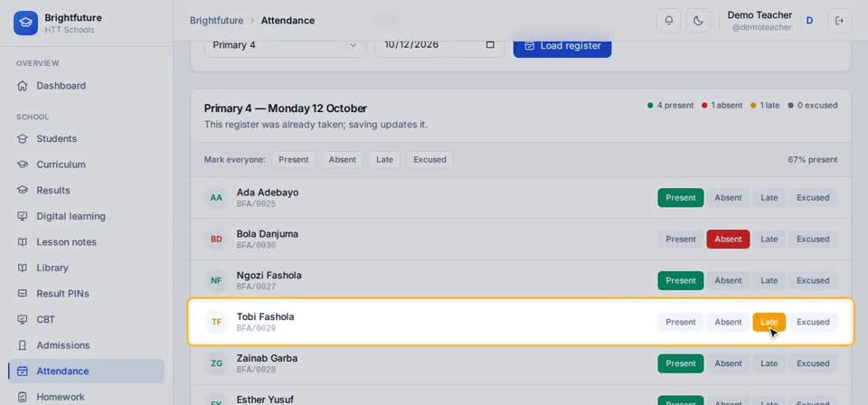Screen dimensions: 868x405
Task: Mark Zainab Garba as Absent
Action: pos(728,363)
